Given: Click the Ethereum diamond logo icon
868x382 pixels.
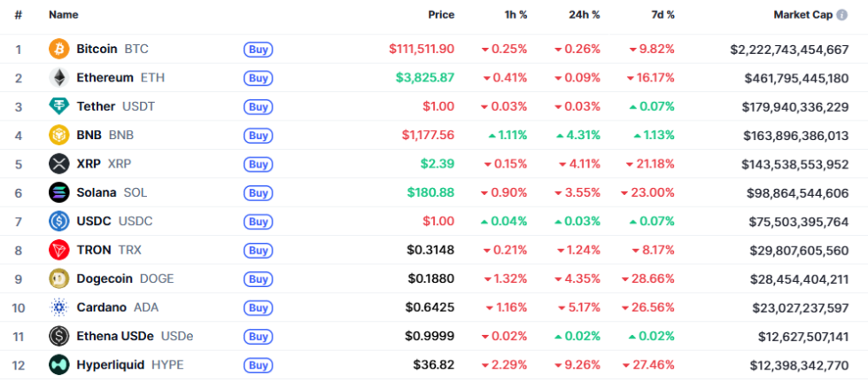Looking at the screenshot, I should pos(58,78).
